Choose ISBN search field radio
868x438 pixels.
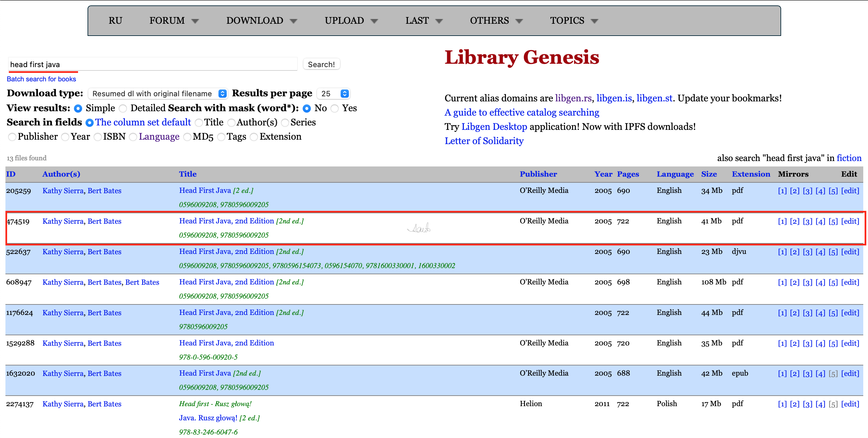click(x=98, y=137)
